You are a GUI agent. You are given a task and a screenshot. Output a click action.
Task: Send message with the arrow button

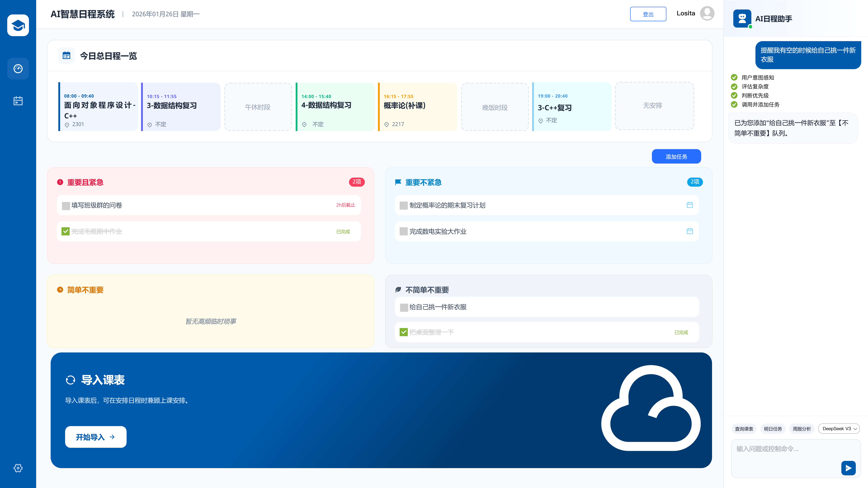pos(848,468)
